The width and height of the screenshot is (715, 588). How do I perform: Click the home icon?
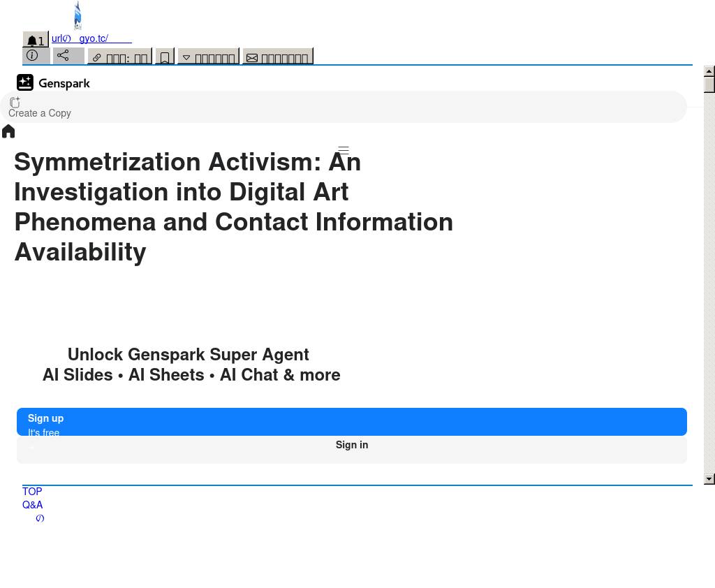point(8,131)
